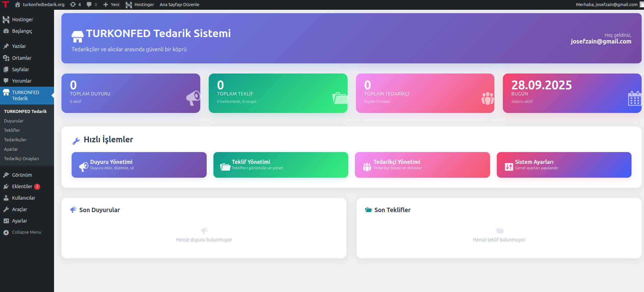Click Ana Sayfayı Düzenle in admin bar
644x292 pixels.
(x=179, y=4)
